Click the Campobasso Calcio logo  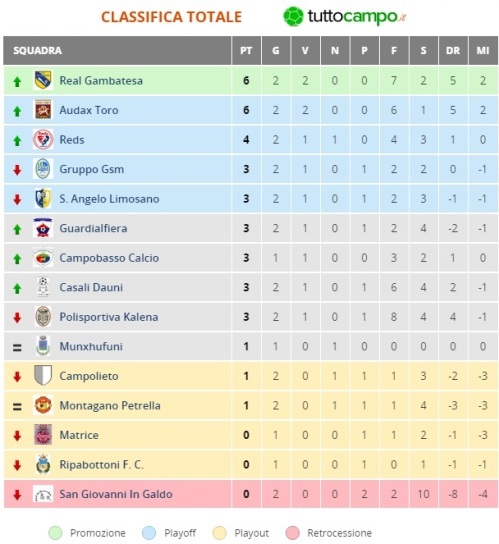[43, 258]
